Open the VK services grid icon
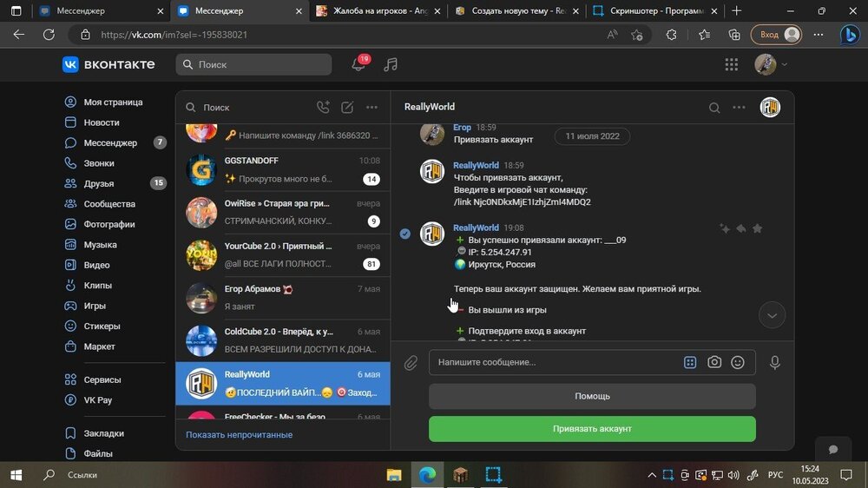The image size is (868, 488). [731, 64]
